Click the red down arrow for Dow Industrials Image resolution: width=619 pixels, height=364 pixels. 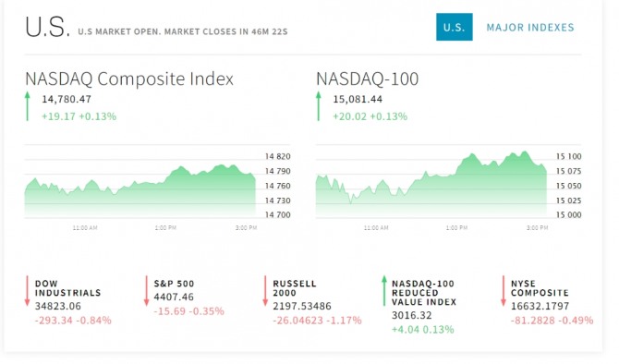pyautogui.click(x=27, y=291)
